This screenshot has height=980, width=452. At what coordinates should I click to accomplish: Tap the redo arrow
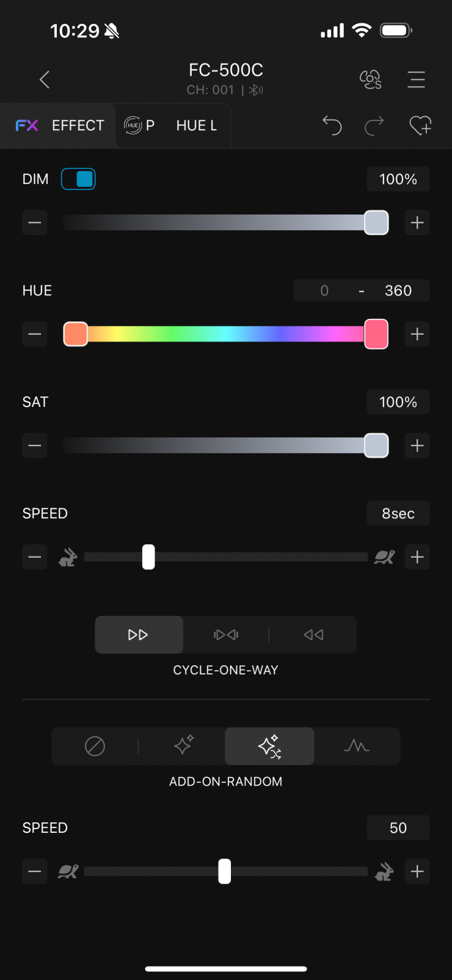click(374, 125)
